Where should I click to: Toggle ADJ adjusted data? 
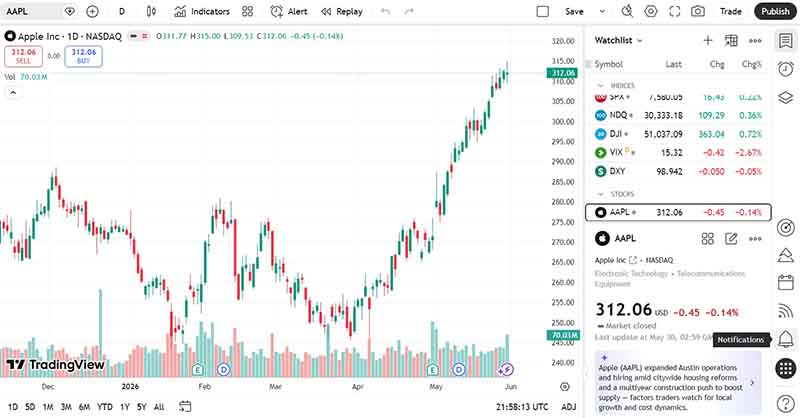coord(568,407)
